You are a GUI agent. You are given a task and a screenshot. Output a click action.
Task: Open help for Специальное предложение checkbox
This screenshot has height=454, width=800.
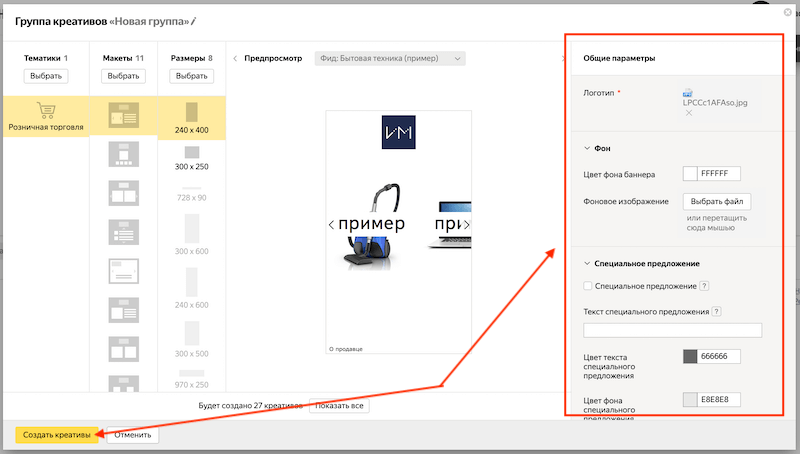[704, 286]
